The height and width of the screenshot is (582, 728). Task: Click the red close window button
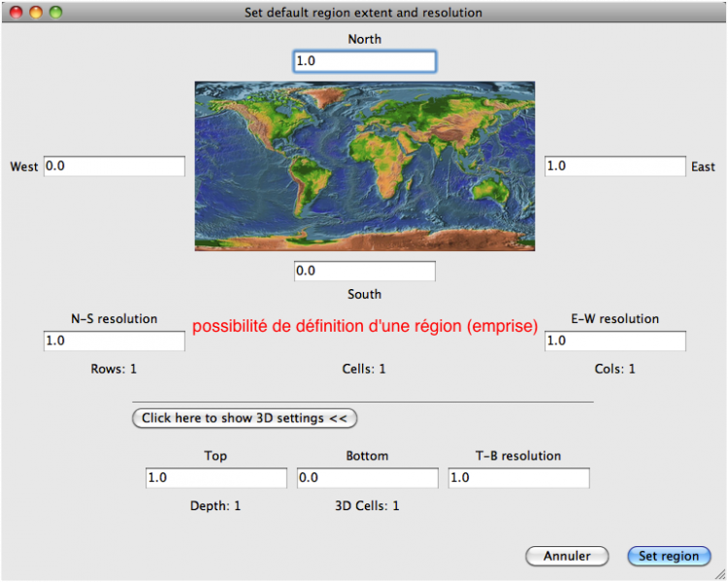17,13
